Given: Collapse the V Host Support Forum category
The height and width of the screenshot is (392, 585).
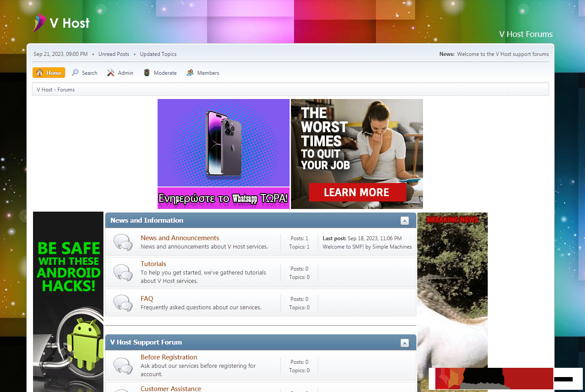Looking at the screenshot, I should [x=405, y=343].
